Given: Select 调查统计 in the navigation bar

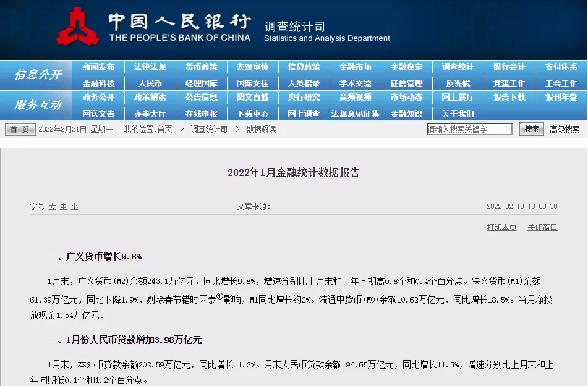Looking at the screenshot, I should click(x=458, y=67).
